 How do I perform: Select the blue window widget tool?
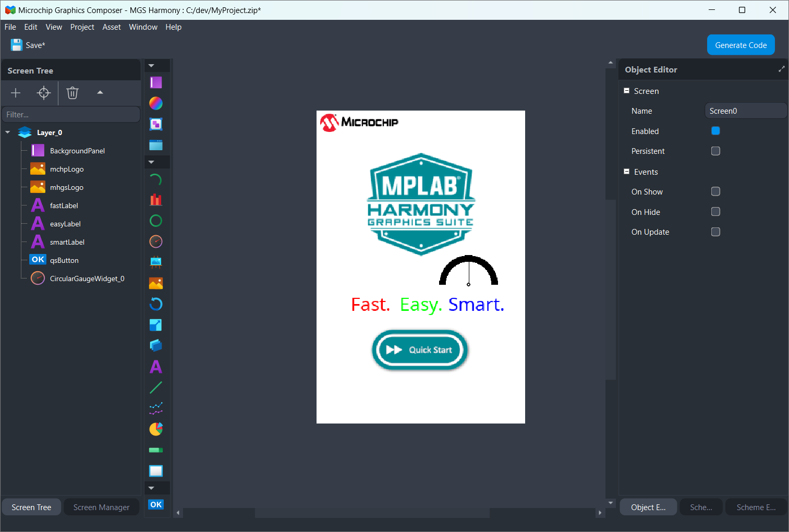point(156,145)
